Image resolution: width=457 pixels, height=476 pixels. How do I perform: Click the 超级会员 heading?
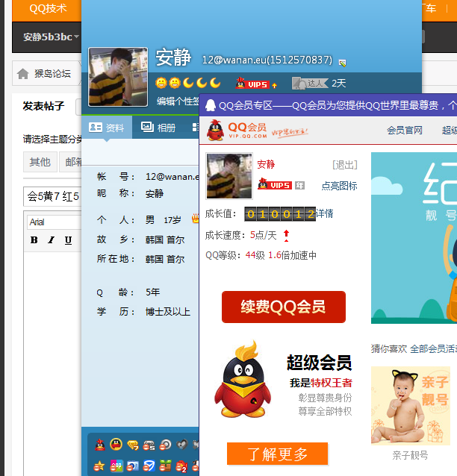[320, 363]
